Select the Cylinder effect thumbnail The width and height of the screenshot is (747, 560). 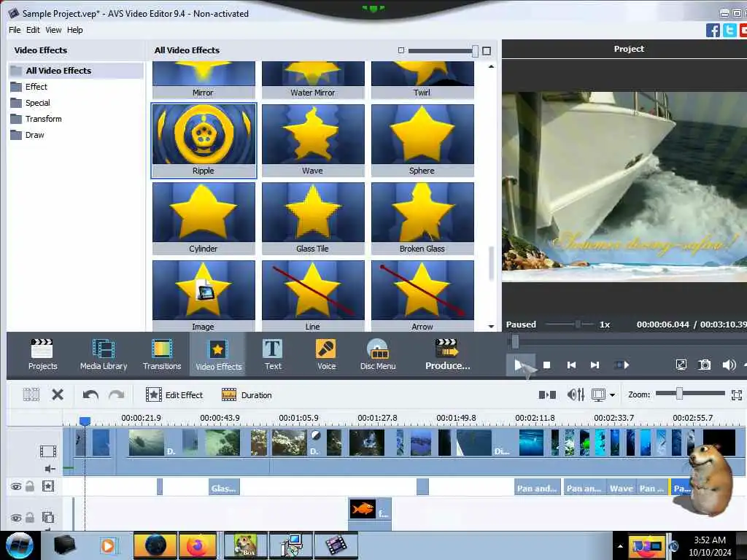204,219
